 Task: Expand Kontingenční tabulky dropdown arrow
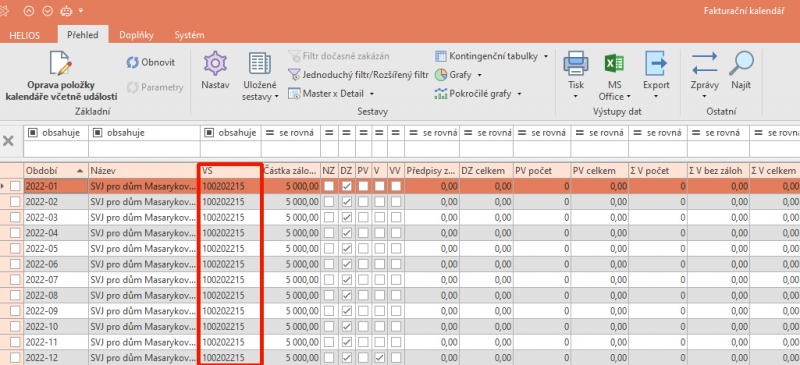tap(546, 56)
